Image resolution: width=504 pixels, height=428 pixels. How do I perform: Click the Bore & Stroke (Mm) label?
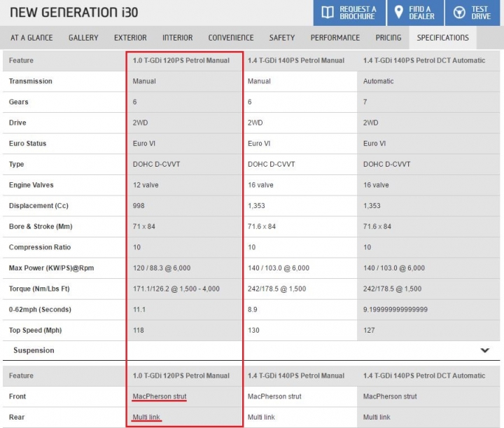click(x=41, y=226)
